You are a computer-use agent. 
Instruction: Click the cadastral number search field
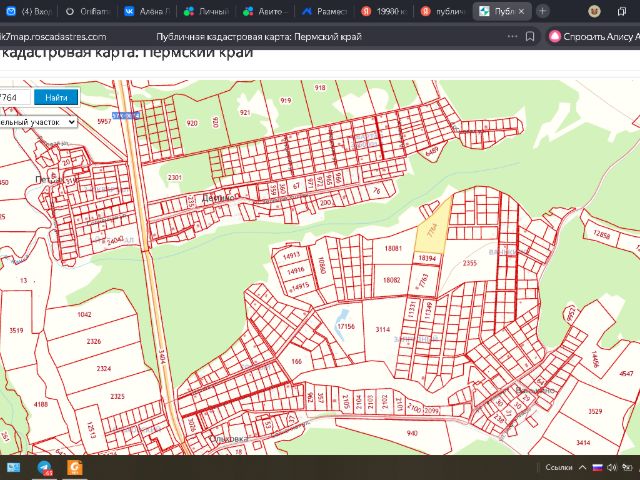[12, 98]
